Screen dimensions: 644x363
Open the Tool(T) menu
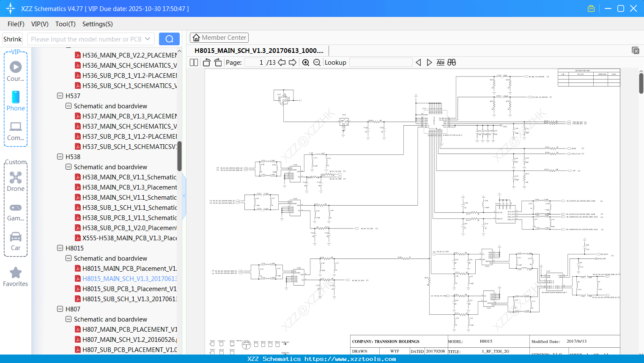[65, 24]
